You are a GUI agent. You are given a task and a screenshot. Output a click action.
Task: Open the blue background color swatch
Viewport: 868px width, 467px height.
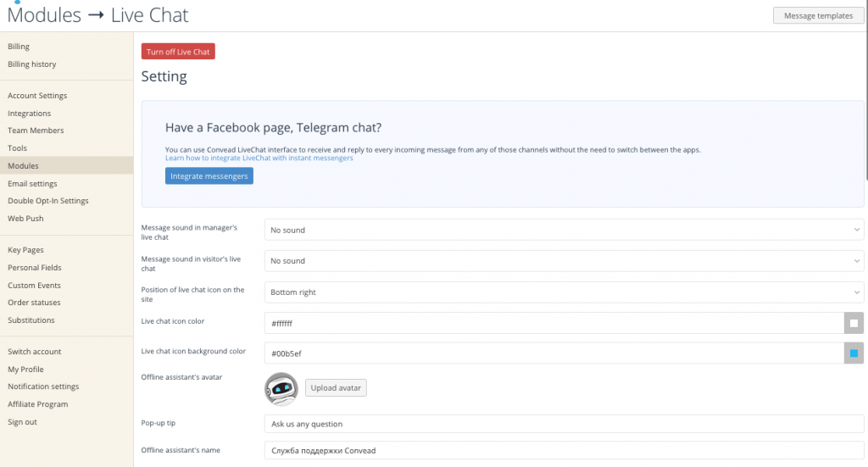(854, 353)
